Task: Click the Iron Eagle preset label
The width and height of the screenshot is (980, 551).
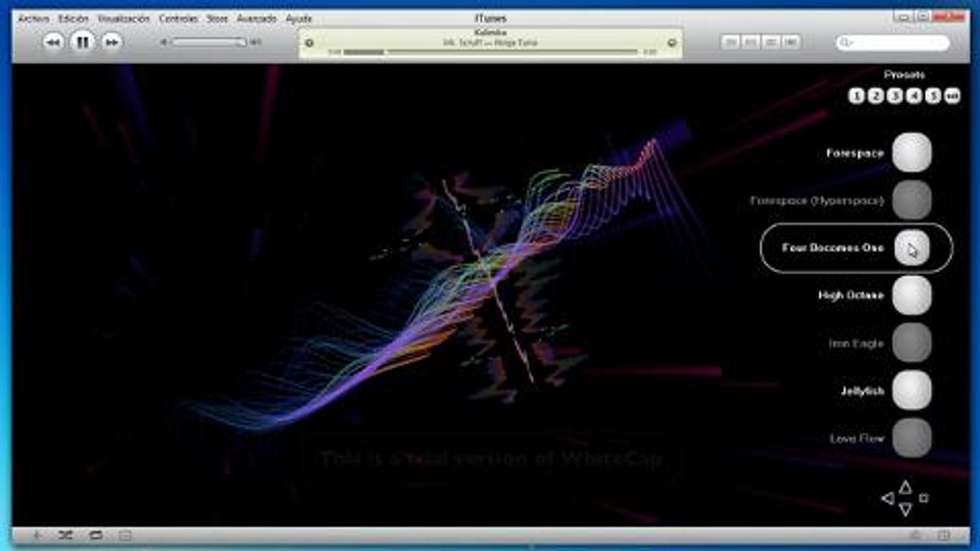Action: 856,344
